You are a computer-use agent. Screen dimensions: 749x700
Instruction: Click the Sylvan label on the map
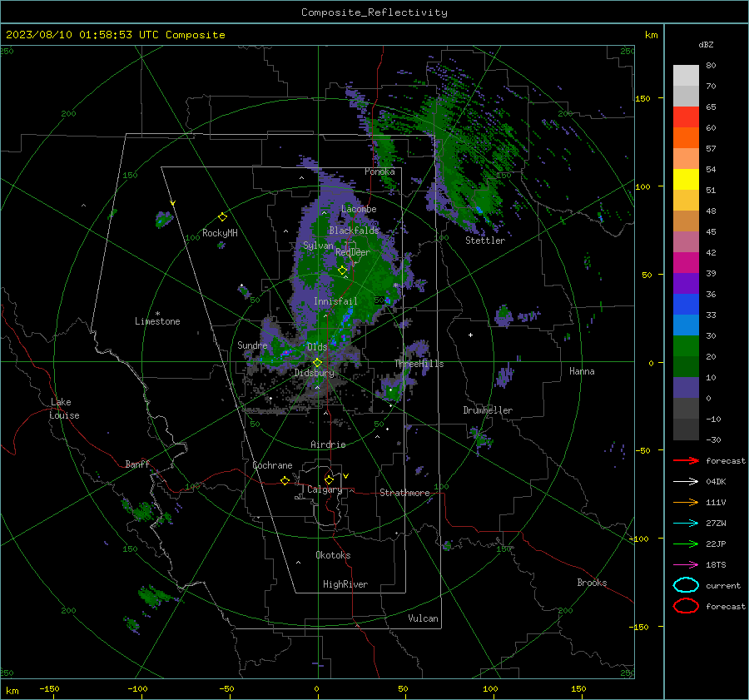pyautogui.click(x=318, y=246)
